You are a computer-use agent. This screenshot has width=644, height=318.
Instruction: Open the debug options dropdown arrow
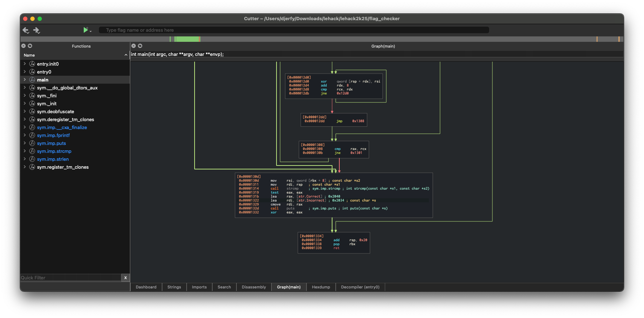(x=91, y=31)
